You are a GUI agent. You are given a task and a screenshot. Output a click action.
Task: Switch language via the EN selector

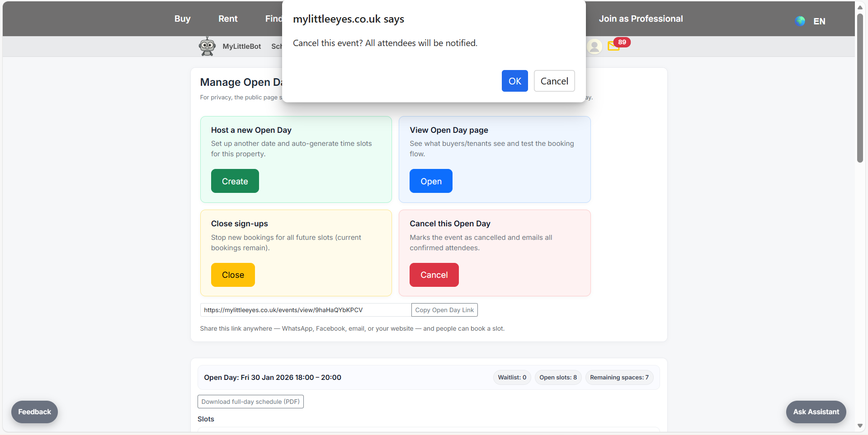point(819,21)
